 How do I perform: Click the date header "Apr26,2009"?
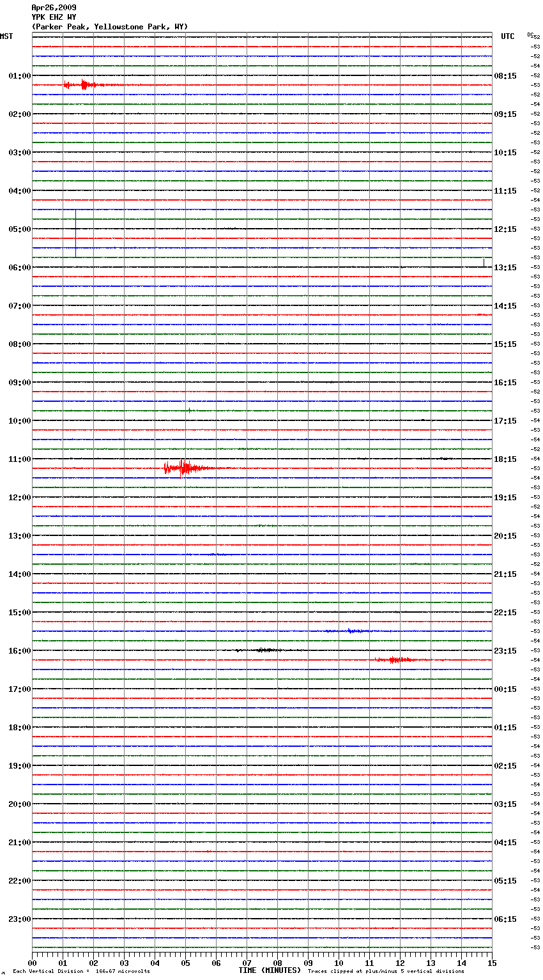click(54, 8)
